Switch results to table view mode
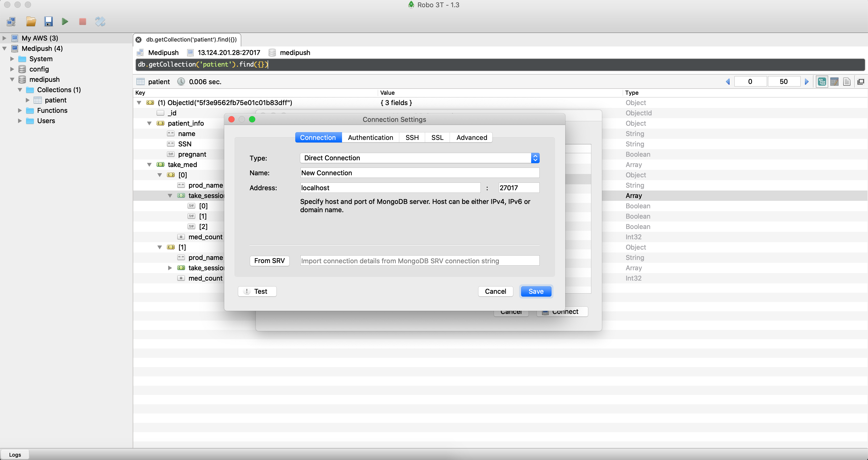The width and height of the screenshot is (868, 460). 834,82
